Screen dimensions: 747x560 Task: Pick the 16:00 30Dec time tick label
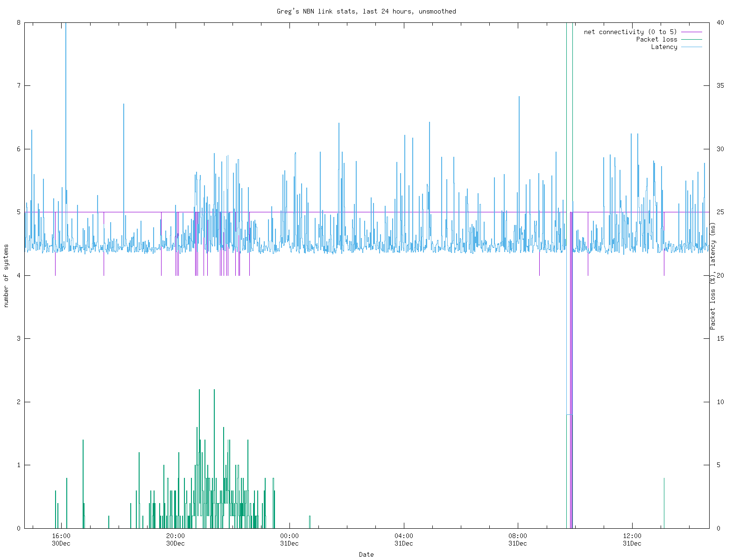pyautogui.click(x=61, y=539)
